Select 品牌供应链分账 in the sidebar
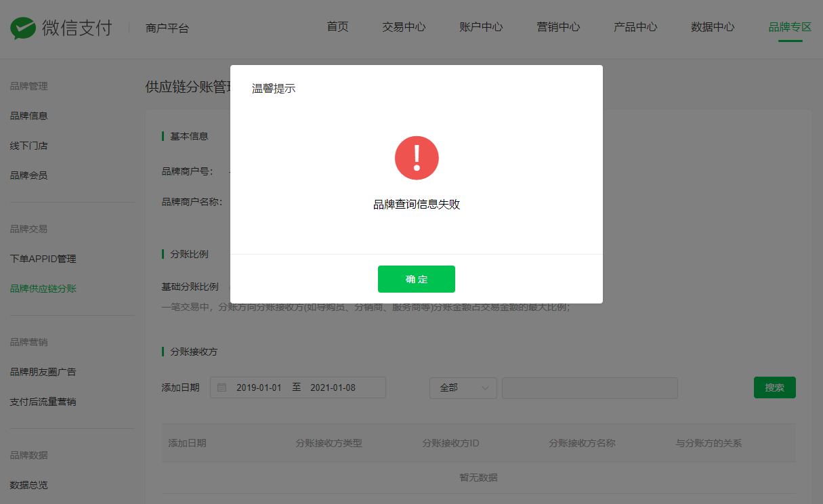The height and width of the screenshot is (504, 823). (x=43, y=289)
